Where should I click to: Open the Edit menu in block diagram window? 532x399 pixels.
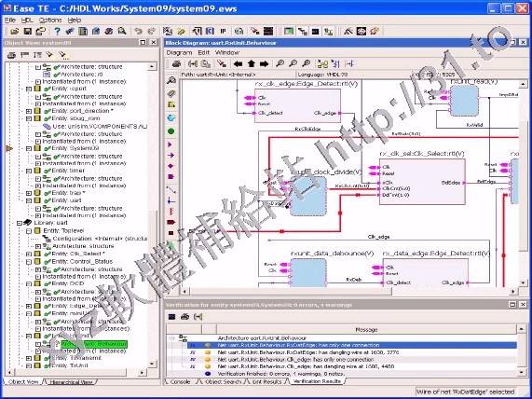point(203,52)
